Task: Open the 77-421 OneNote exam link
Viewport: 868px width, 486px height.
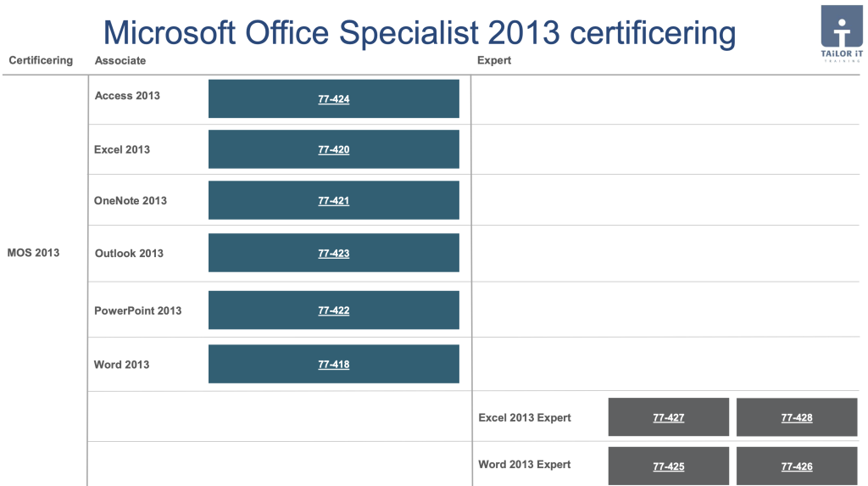Action: 333,201
